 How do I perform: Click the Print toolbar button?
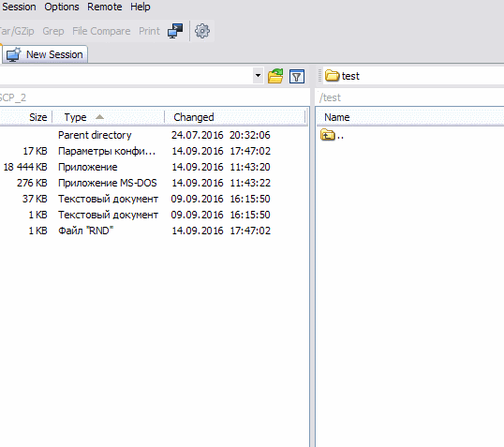[x=149, y=31]
